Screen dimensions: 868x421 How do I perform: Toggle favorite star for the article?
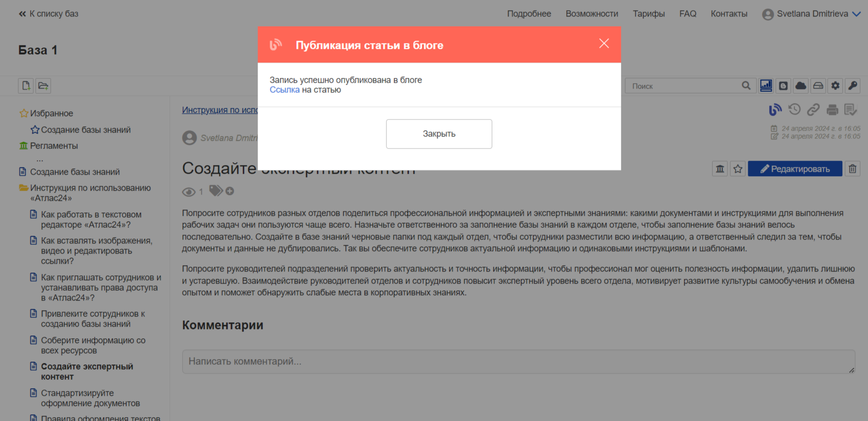[738, 169]
